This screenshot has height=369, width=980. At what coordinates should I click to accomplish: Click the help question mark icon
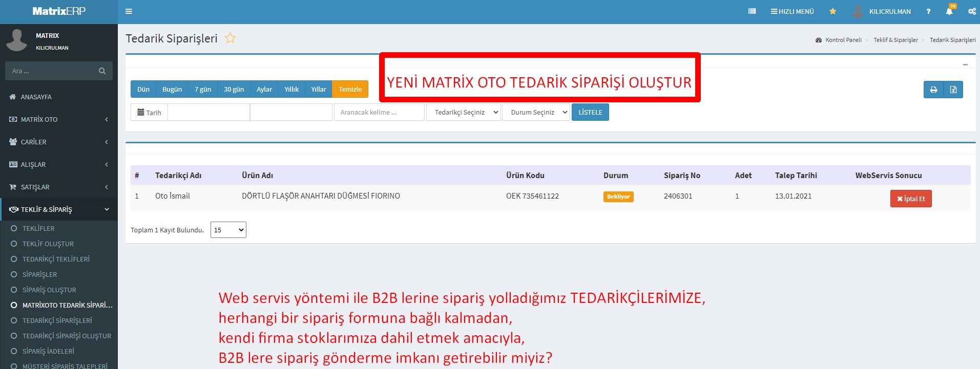click(x=928, y=11)
